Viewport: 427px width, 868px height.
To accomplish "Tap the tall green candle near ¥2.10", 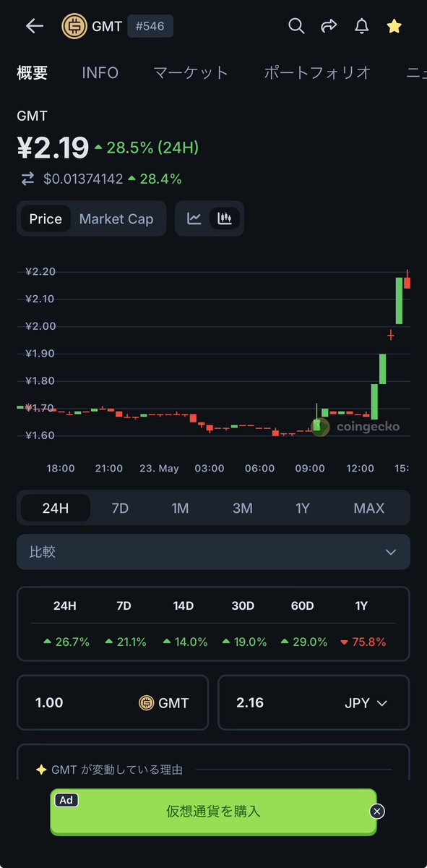I will [399, 301].
